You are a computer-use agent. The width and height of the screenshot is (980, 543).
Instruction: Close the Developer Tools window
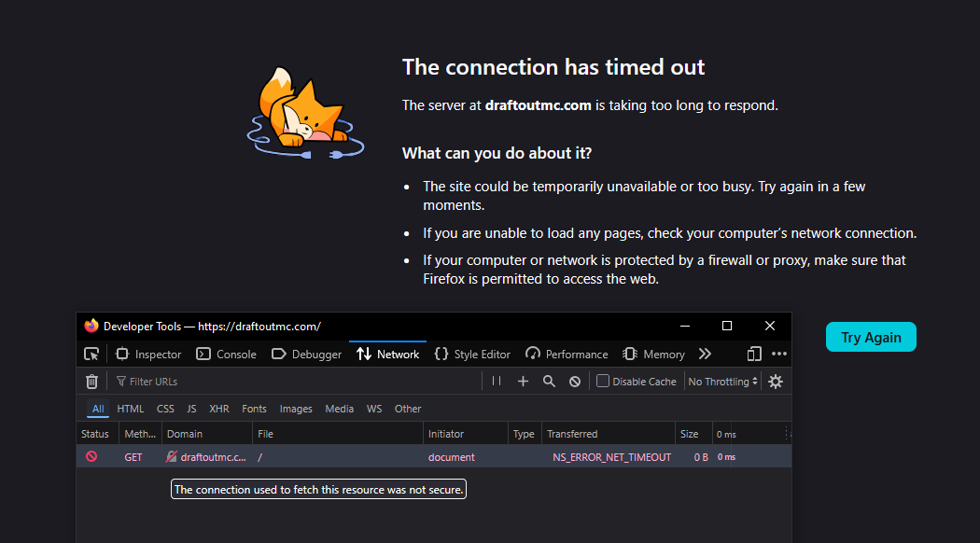pos(770,326)
